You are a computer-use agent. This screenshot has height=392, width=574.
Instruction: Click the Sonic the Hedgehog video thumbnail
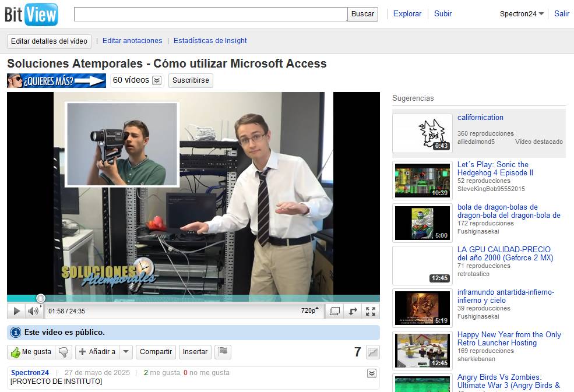click(x=422, y=181)
